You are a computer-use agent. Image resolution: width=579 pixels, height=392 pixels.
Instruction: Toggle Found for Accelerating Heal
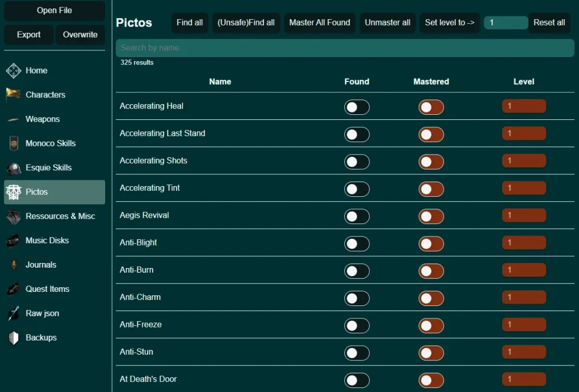tap(357, 107)
